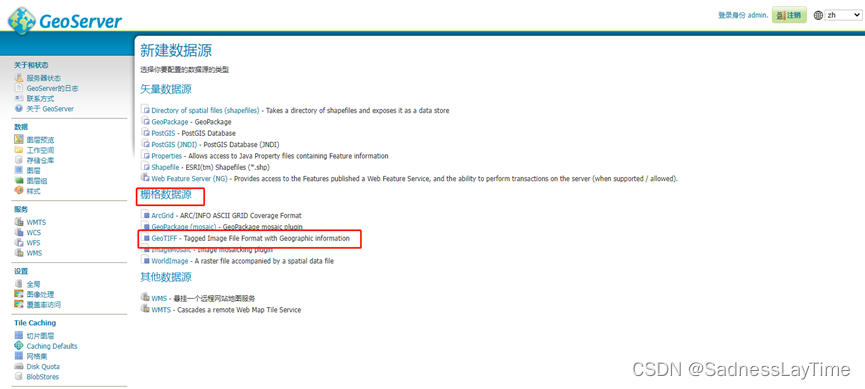Viewport: 865px width, 389px height.
Task: Open the Shapefile data source link
Action: click(165, 167)
